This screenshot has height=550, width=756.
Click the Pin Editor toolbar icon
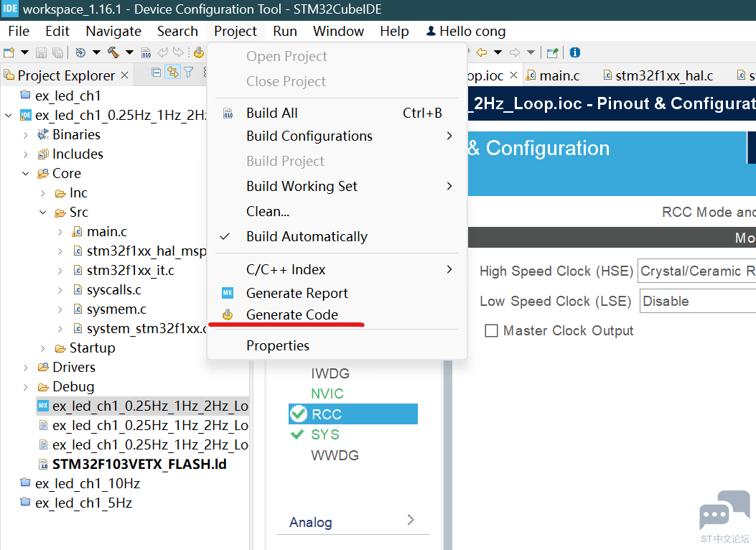tap(553, 52)
